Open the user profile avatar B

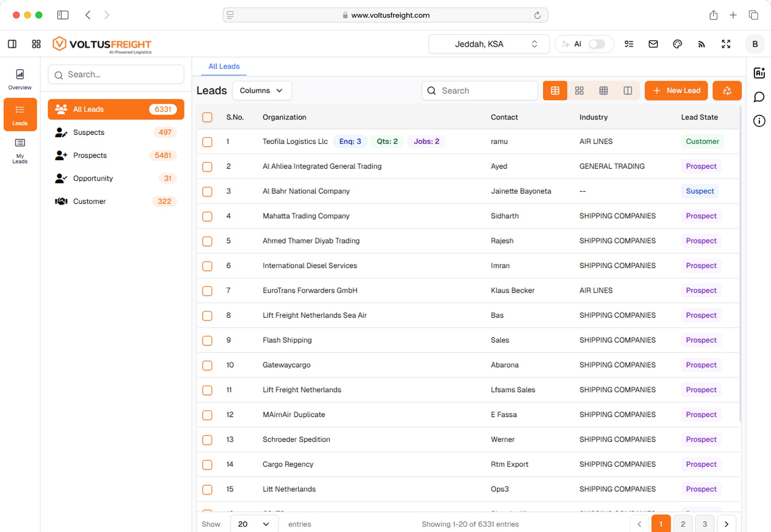[x=755, y=44]
